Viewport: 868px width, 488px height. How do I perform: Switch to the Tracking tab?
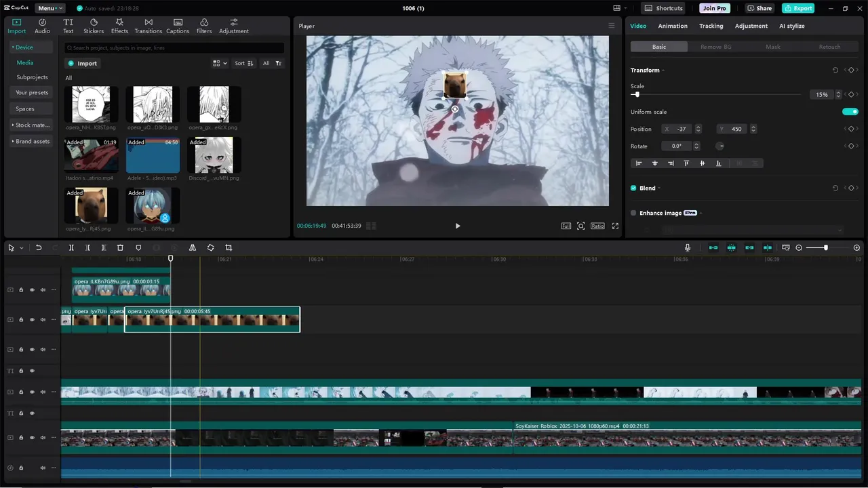pos(711,26)
